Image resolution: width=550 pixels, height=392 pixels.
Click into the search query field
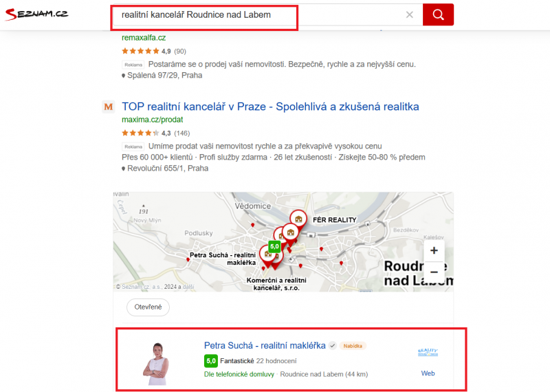point(260,14)
